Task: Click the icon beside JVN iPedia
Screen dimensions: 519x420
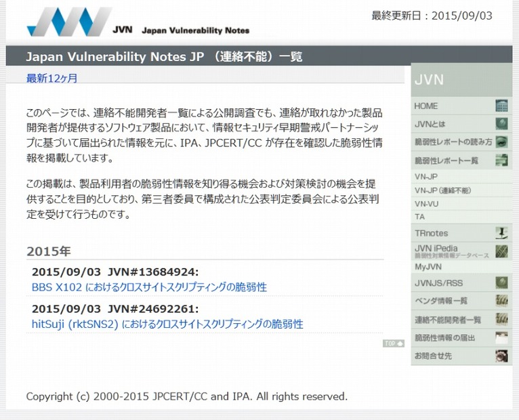Action: pyautogui.click(x=502, y=251)
